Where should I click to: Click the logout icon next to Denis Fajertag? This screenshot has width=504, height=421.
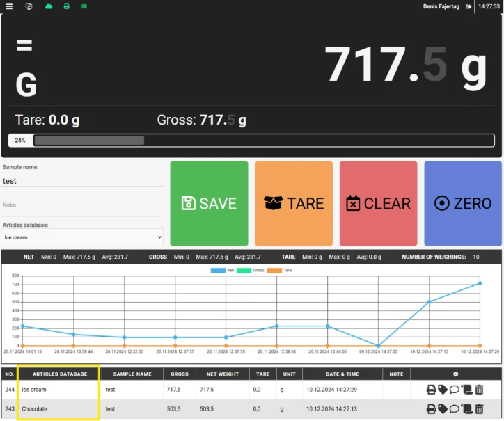468,6
